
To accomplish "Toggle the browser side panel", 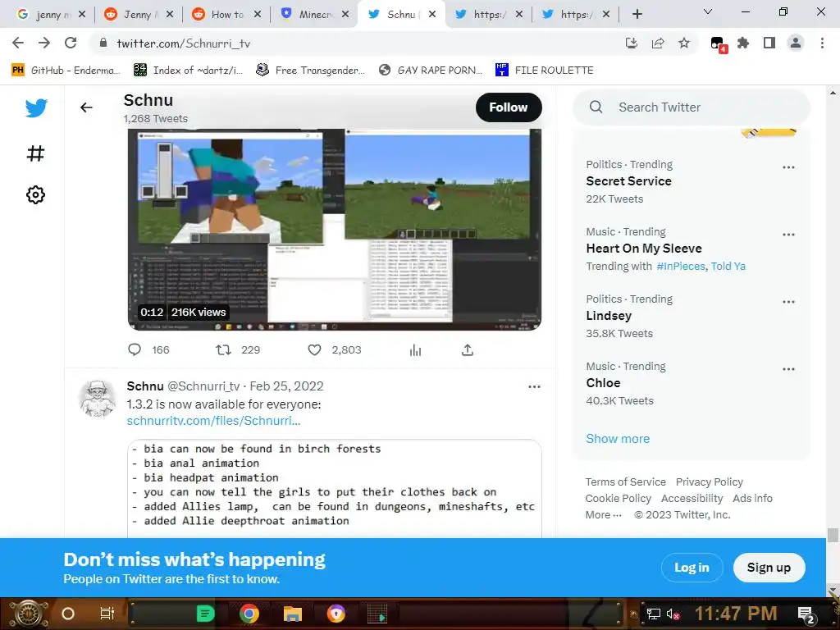I will pyautogui.click(x=769, y=43).
